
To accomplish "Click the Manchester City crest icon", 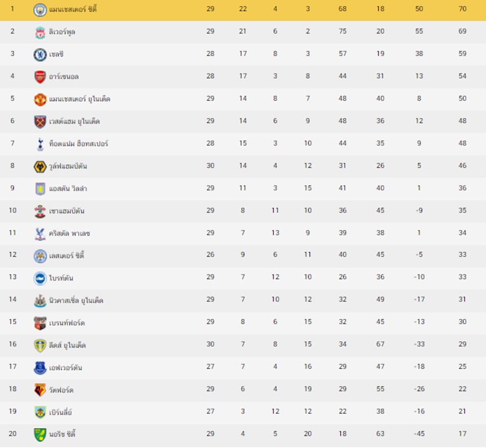I will [x=40, y=10].
